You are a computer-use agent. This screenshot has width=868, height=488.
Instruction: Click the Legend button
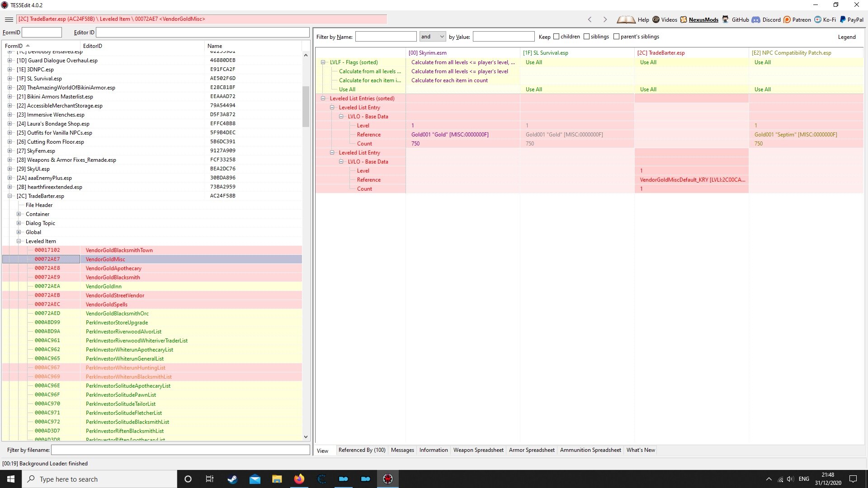coord(846,37)
